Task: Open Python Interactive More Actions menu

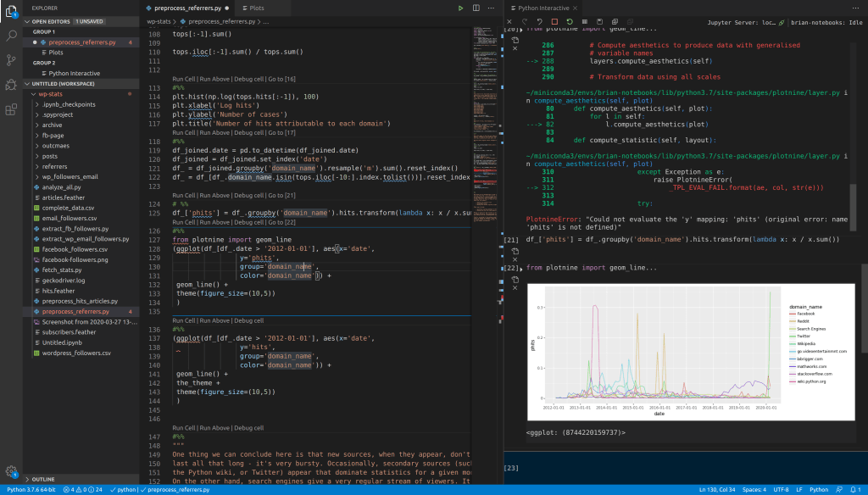Action: 856,8
